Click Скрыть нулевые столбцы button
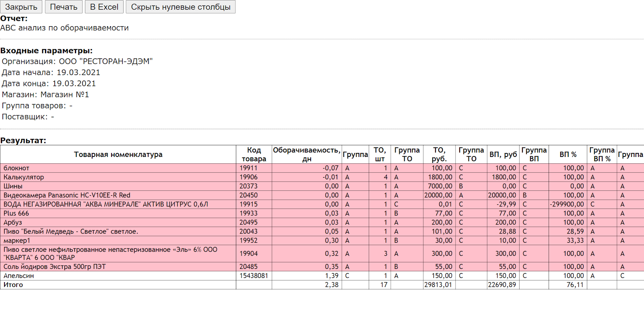The width and height of the screenshot is (644, 328). click(180, 7)
